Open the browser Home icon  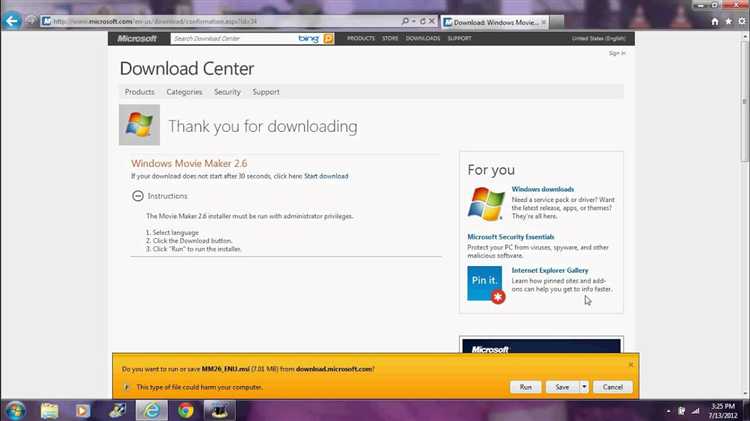715,22
